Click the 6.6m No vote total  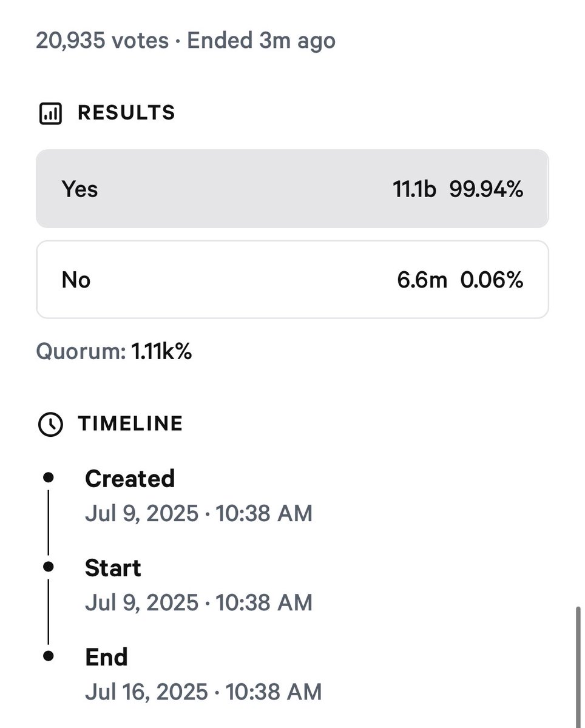point(422,280)
